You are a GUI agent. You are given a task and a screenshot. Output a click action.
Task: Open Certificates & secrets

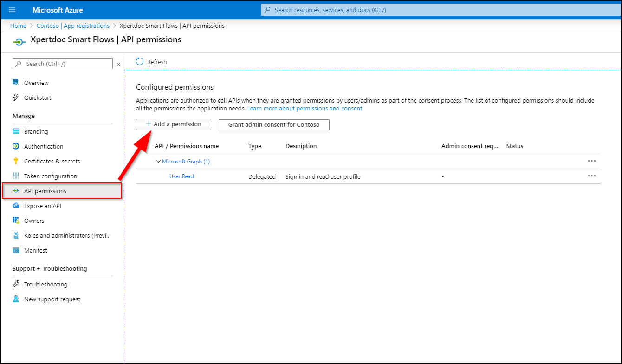(x=52, y=161)
